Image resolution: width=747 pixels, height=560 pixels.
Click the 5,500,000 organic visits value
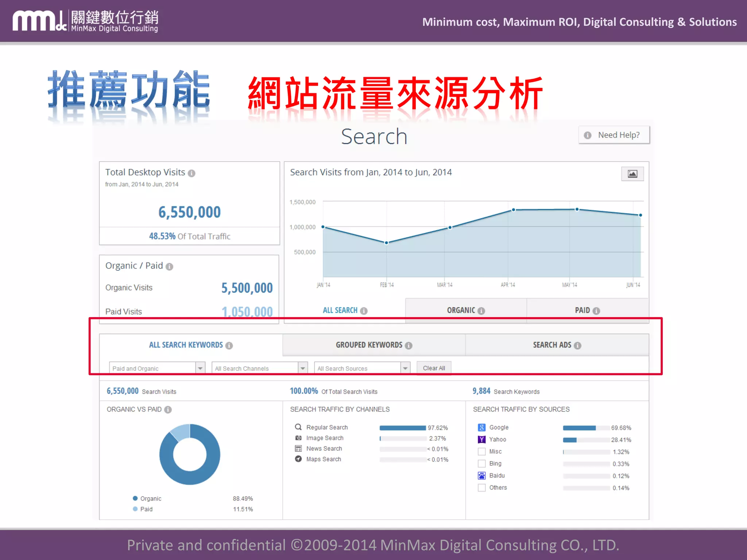pos(247,288)
